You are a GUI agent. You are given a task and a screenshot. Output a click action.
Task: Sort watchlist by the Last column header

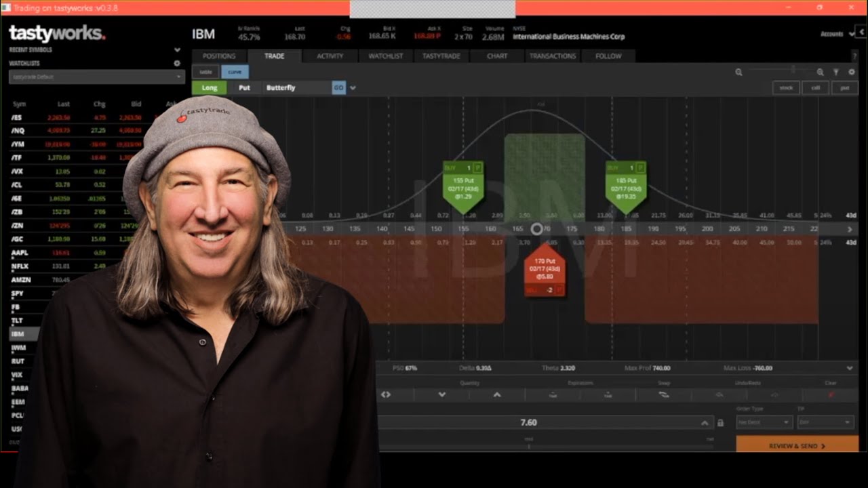64,104
